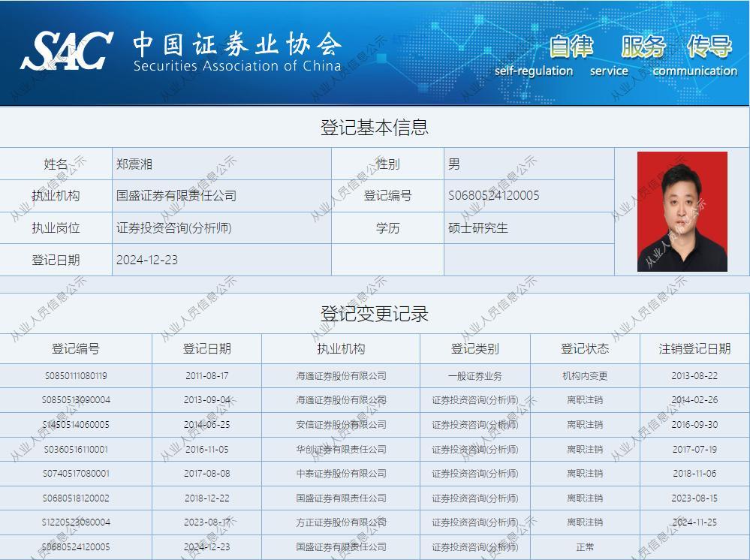Viewport: 750px width, 560px height.
Task: Select the name value 郑震湘
Action: (134, 164)
